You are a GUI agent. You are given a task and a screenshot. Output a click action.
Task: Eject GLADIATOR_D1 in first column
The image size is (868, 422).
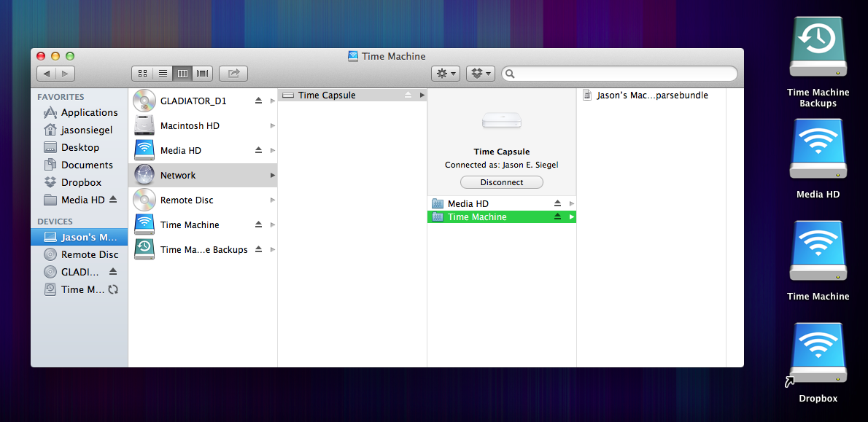258,101
